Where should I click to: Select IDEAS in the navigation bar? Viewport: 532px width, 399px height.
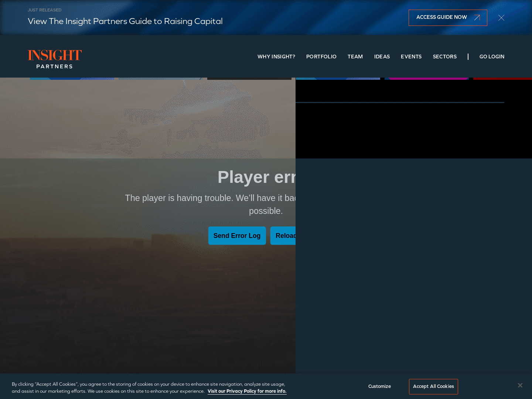click(x=382, y=57)
